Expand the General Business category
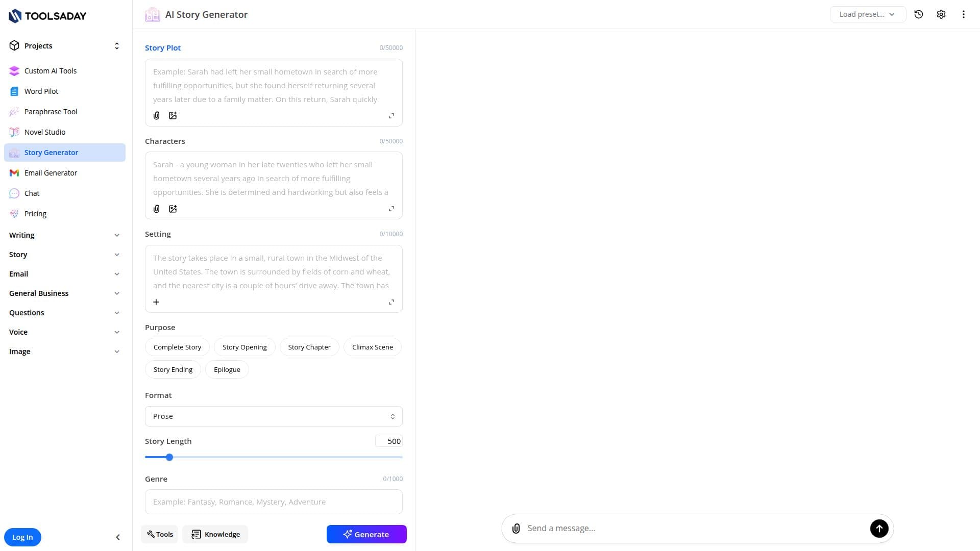Image resolution: width=980 pixels, height=551 pixels. tap(64, 293)
